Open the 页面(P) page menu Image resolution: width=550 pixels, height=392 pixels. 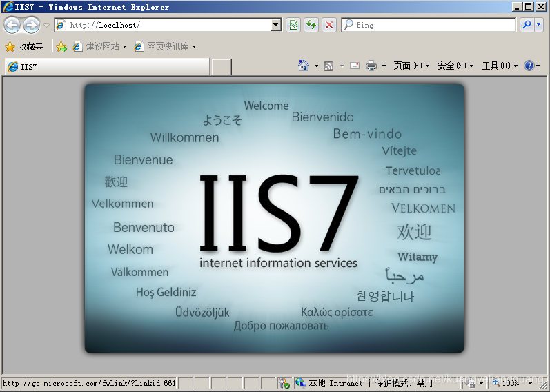coord(411,66)
